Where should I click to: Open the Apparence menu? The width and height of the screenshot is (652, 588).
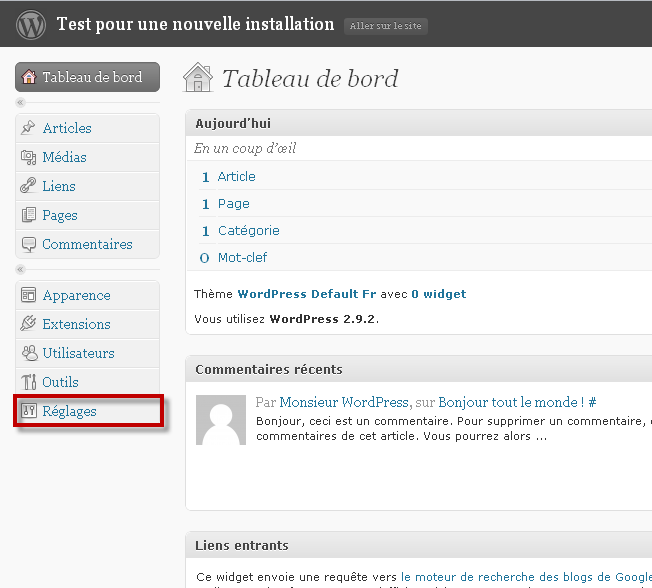[x=87, y=295]
